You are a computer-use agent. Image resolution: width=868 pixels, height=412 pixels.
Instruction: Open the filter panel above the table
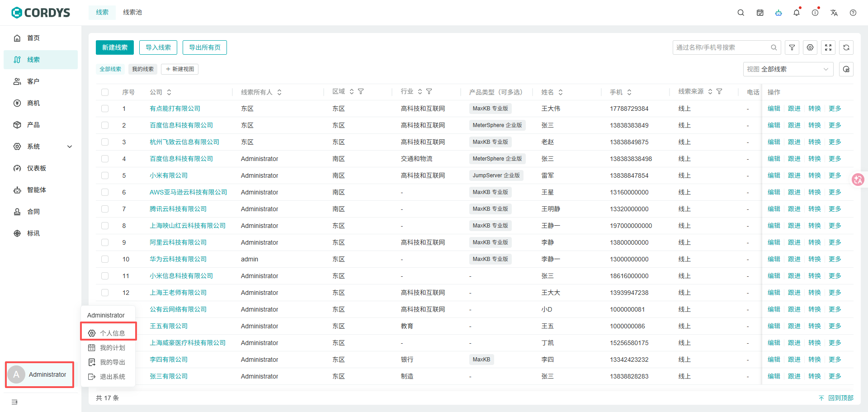(x=792, y=47)
